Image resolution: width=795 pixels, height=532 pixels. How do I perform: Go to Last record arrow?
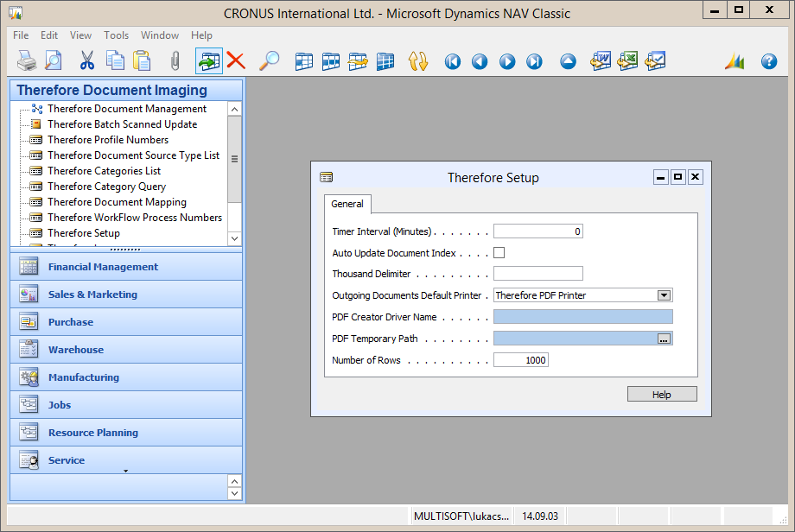click(534, 62)
